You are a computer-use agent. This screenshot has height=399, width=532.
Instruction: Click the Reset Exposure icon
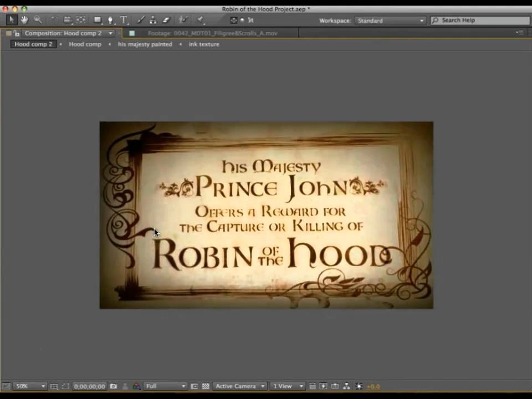[359, 386]
